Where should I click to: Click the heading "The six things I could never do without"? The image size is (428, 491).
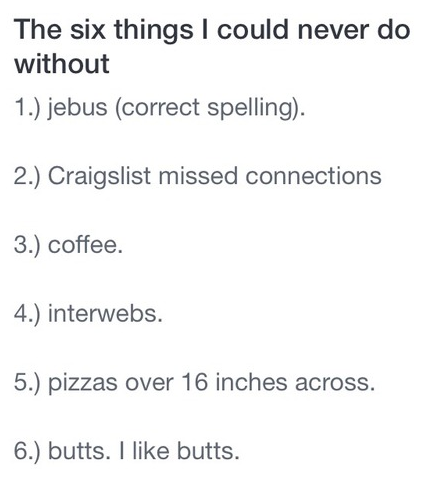(x=212, y=47)
